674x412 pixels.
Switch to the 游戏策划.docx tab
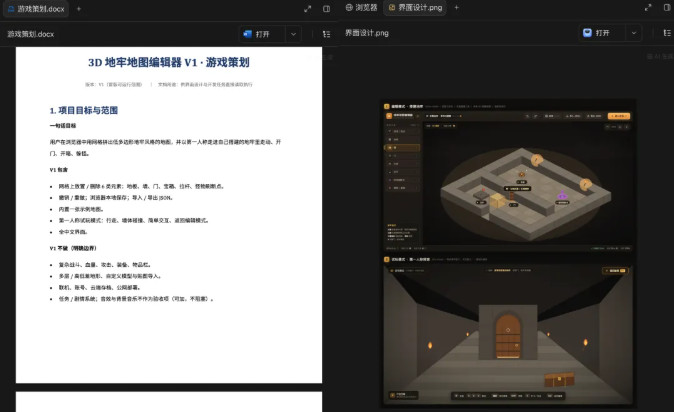tap(36, 9)
